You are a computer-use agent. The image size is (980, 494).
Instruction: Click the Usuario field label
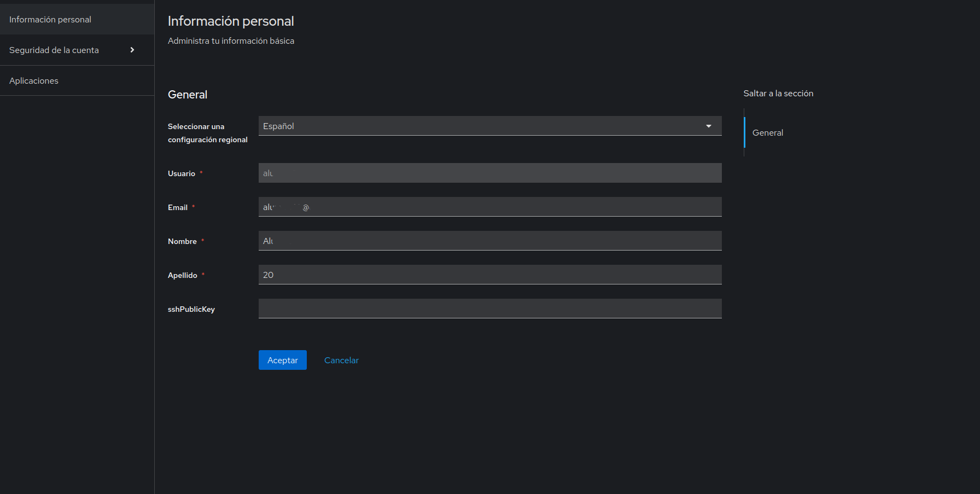tap(182, 173)
